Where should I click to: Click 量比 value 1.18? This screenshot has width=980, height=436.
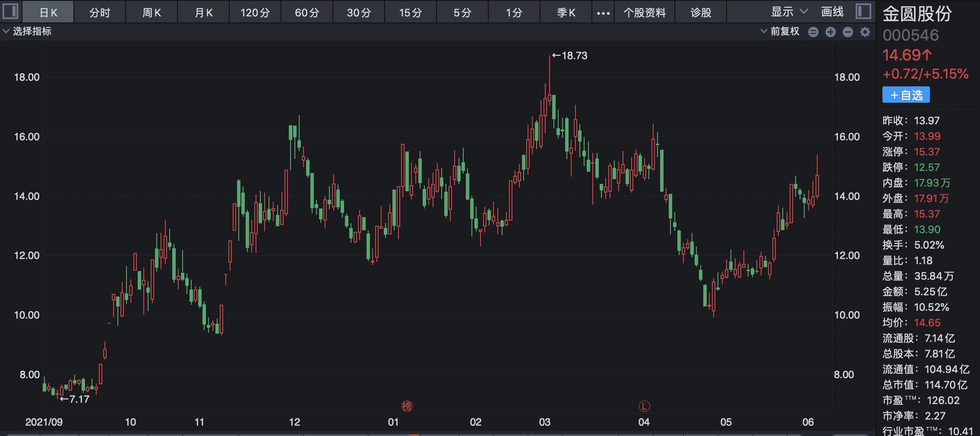[x=923, y=260]
